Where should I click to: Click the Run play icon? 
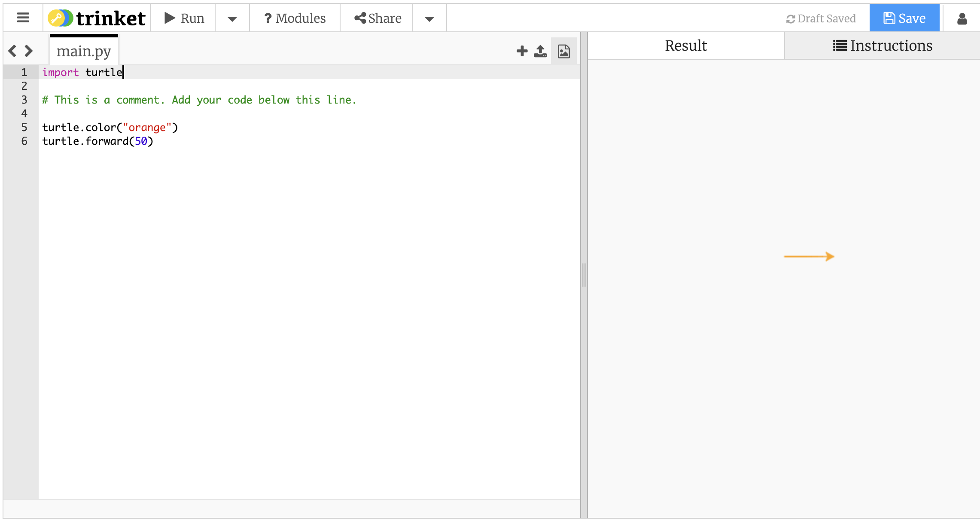coord(170,18)
